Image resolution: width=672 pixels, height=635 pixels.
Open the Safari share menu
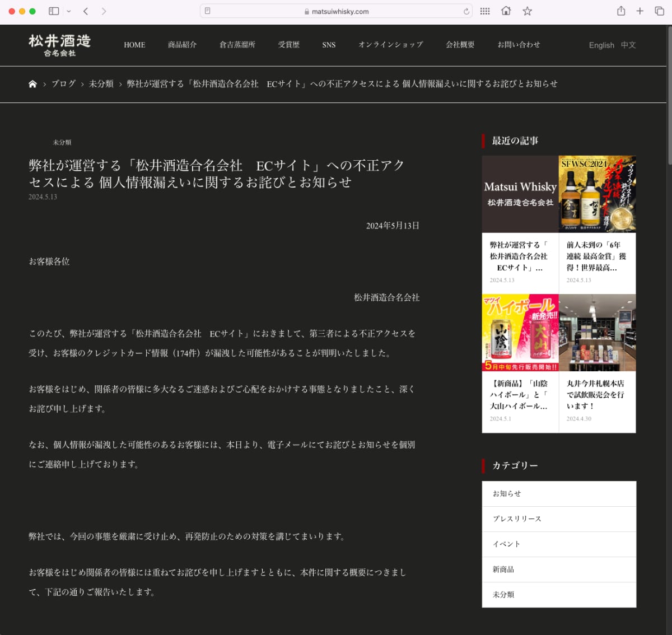[622, 11]
